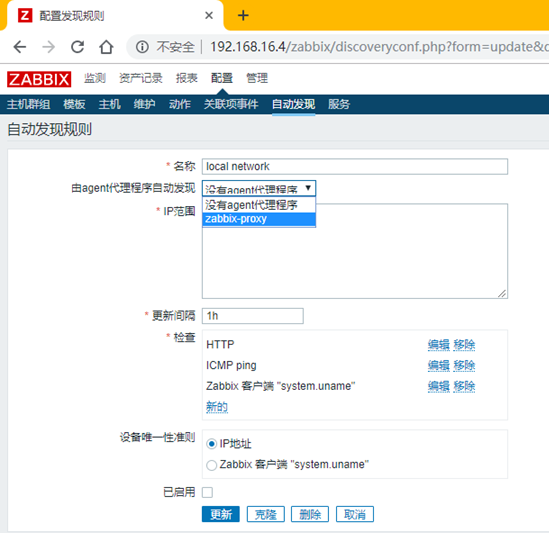Toggle the 已启用 checkbox
Screen dimensions: 549x533
tap(207, 492)
